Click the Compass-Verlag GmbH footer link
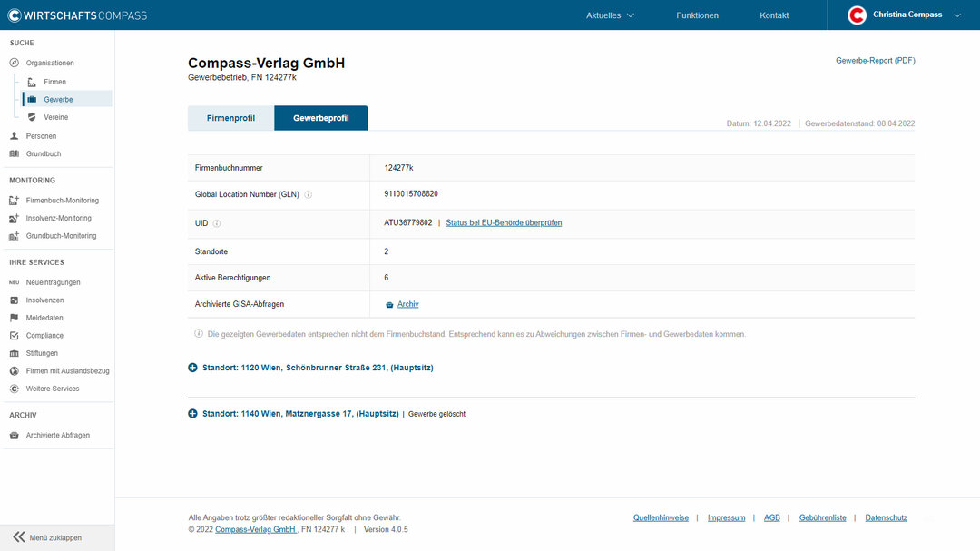The width and height of the screenshot is (980, 551). (256, 530)
